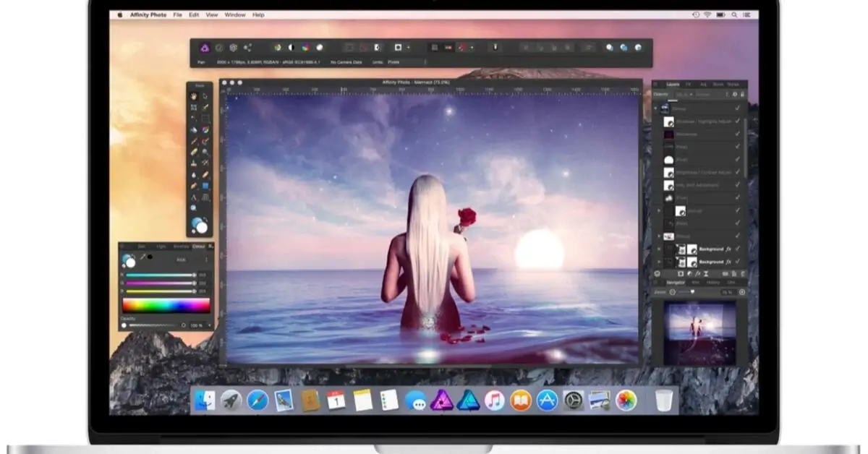The width and height of the screenshot is (868, 454).
Task: Switch to the History tab
Action: [712, 283]
